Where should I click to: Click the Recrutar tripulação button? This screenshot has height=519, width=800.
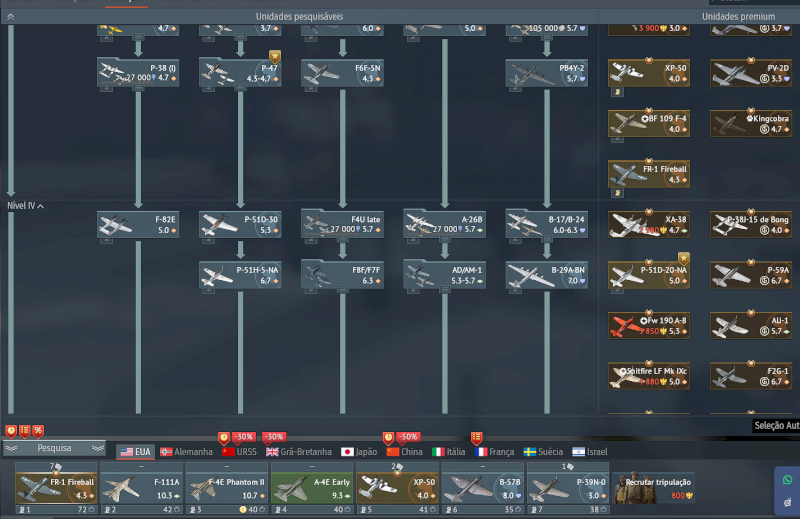(x=654, y=488)
